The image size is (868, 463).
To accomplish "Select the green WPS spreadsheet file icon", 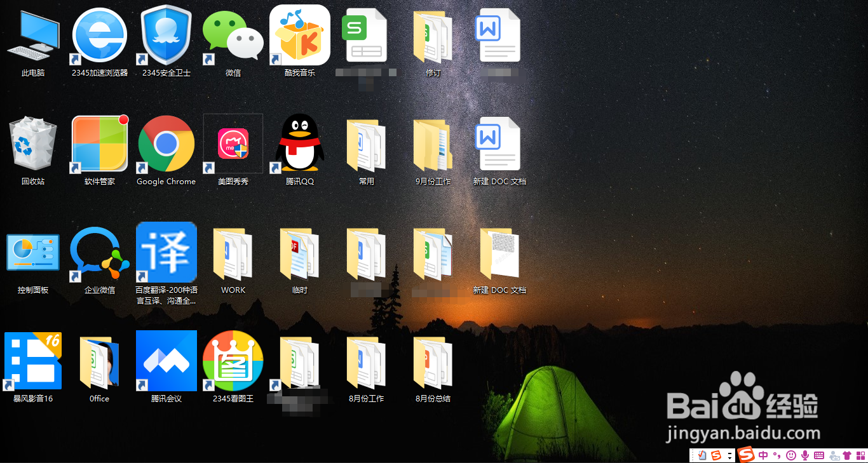I will click(365, 35).
